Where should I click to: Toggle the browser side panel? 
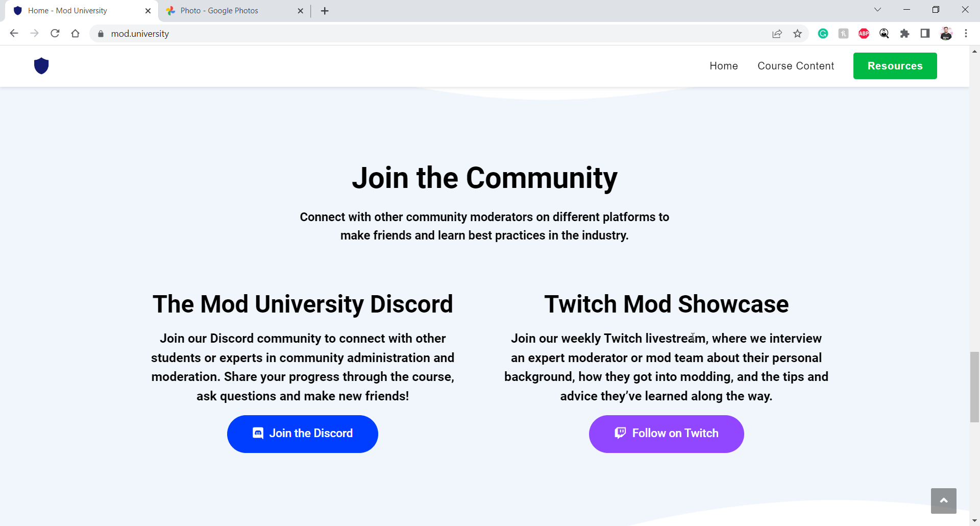pyautogui.click(x=925, y=34)
